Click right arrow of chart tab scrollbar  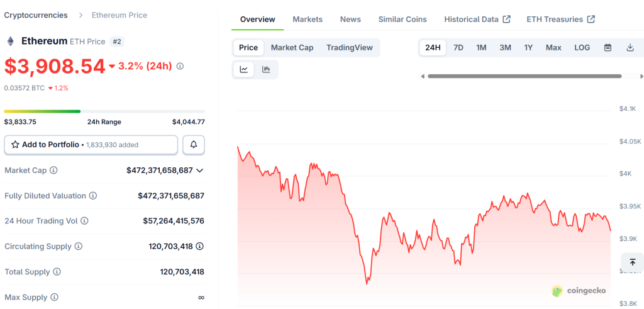641,76
